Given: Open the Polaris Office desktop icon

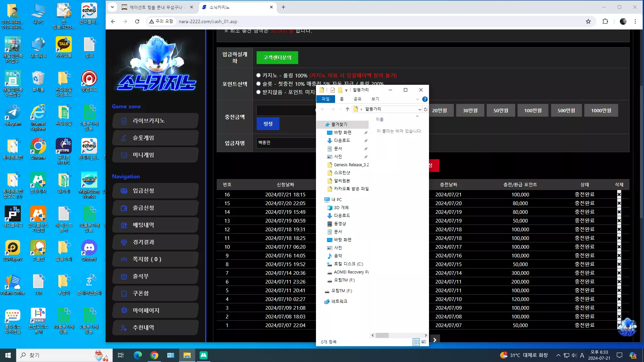Looking at the screenshot, I should [x=13, y=285].
